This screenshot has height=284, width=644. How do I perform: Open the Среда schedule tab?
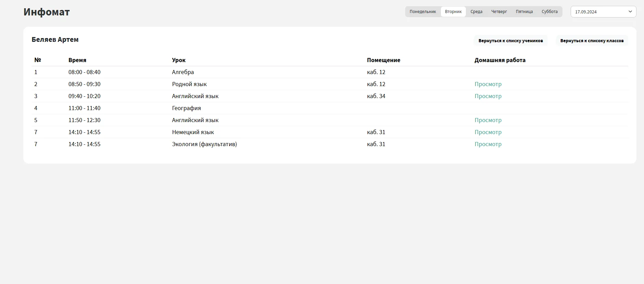pyautogui.click(x=476, y=12)
